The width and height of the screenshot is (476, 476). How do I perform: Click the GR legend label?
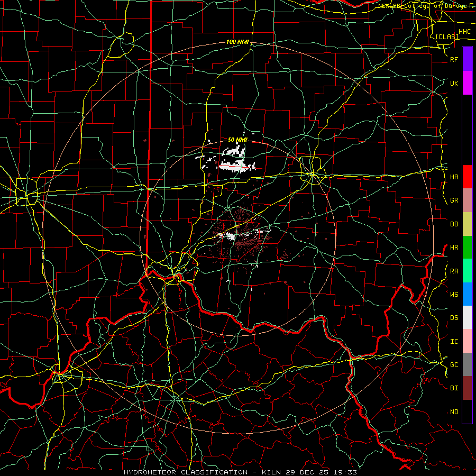tap(454, 200)
